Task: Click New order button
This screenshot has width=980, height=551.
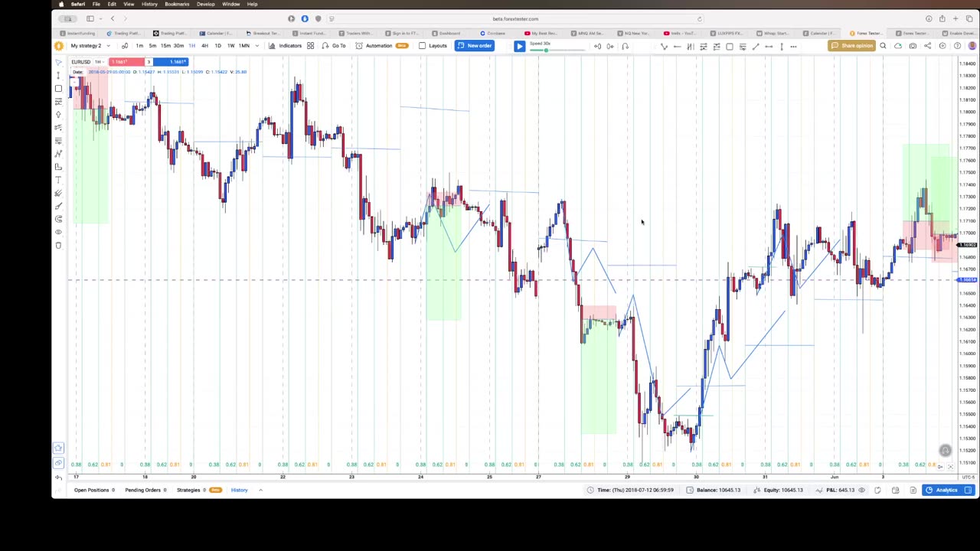Action: [x=475, y=46]
